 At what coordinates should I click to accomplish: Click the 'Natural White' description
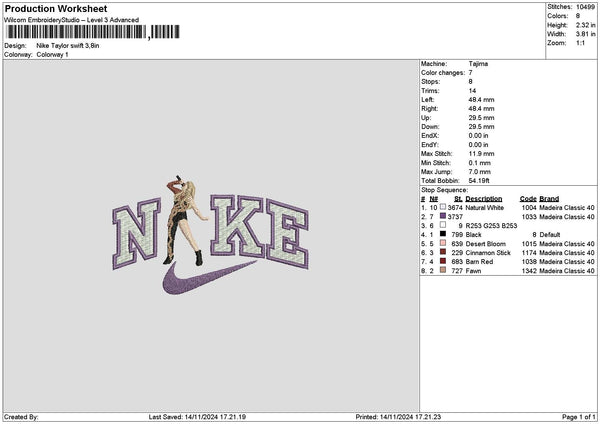coord(484,207)
